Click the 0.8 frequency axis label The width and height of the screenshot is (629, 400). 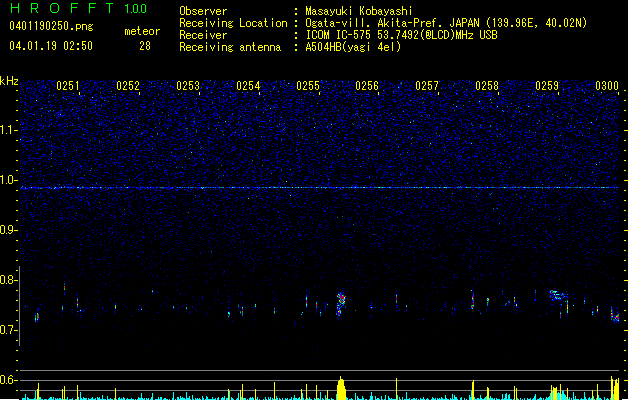click(x=9, y=280)
